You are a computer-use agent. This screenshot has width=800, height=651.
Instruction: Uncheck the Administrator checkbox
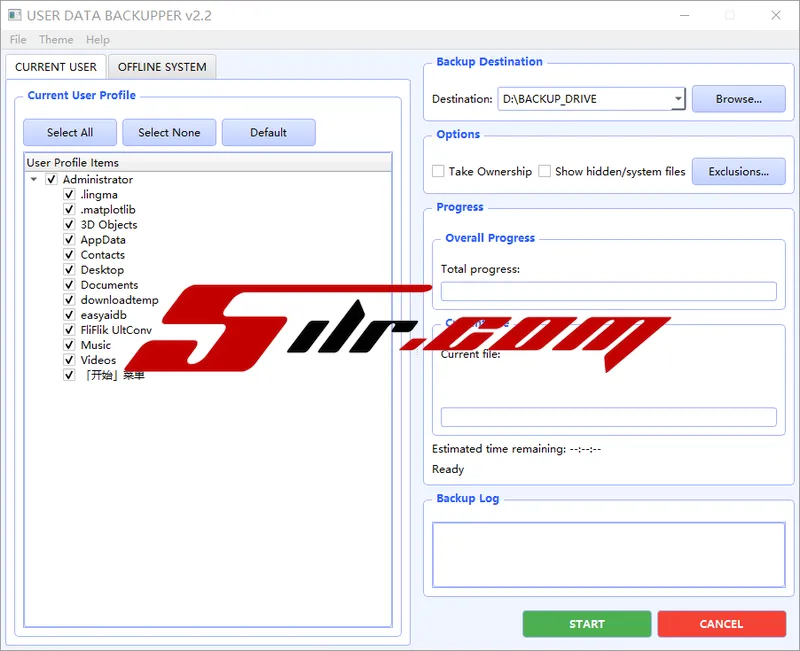tap(51, 180)
